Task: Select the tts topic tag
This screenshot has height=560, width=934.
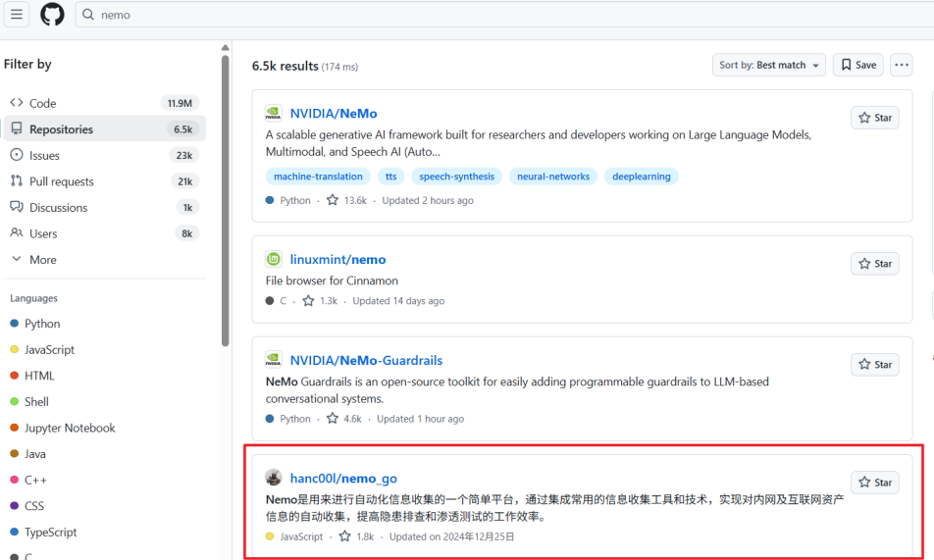Action: pos(390,177)
